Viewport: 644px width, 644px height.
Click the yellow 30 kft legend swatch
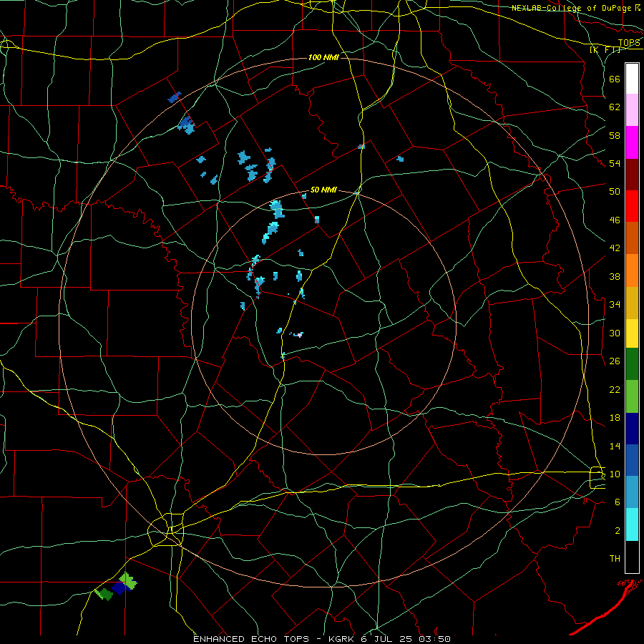point(632,333)
